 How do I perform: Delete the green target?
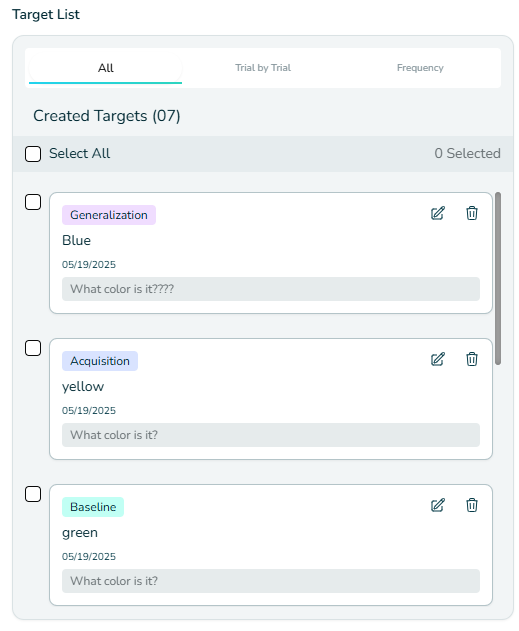[x=472, y=505]
